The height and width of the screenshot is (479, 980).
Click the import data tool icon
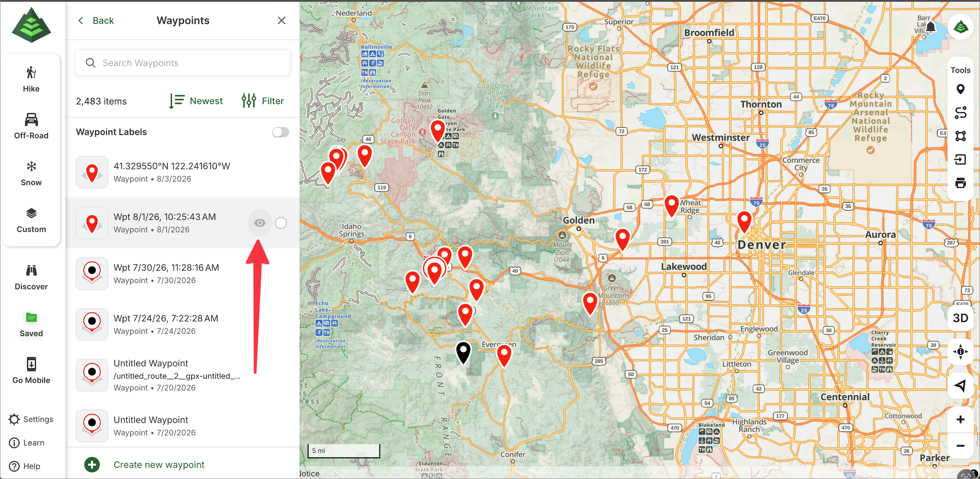[x=961, y=159]
